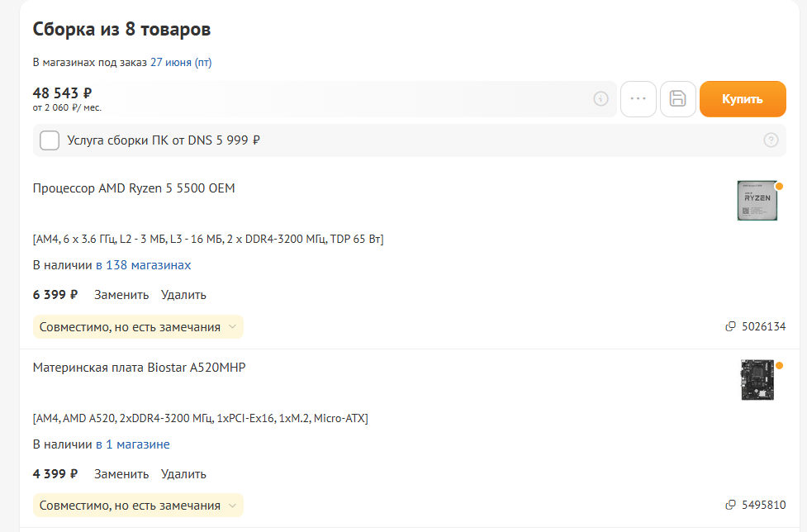
Task: Copy product code 5495810 icon
Action: [x=730, y=506]
